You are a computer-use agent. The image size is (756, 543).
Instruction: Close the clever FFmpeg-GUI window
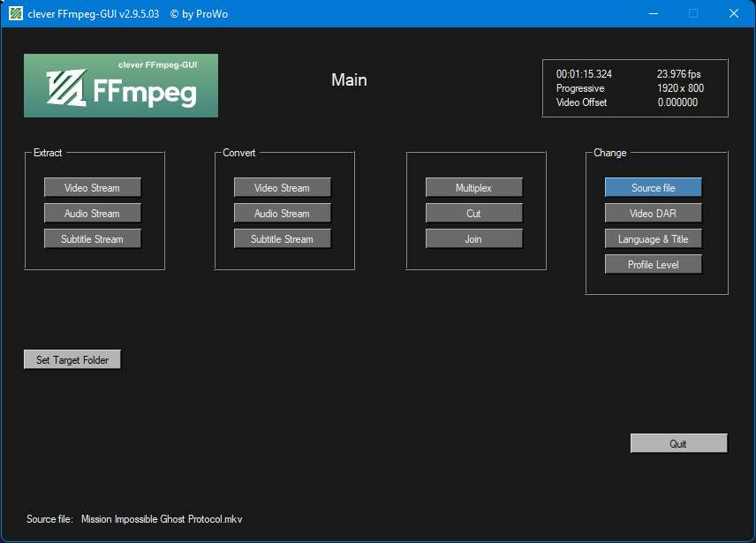pyautogui.click(x=734, y=13)
